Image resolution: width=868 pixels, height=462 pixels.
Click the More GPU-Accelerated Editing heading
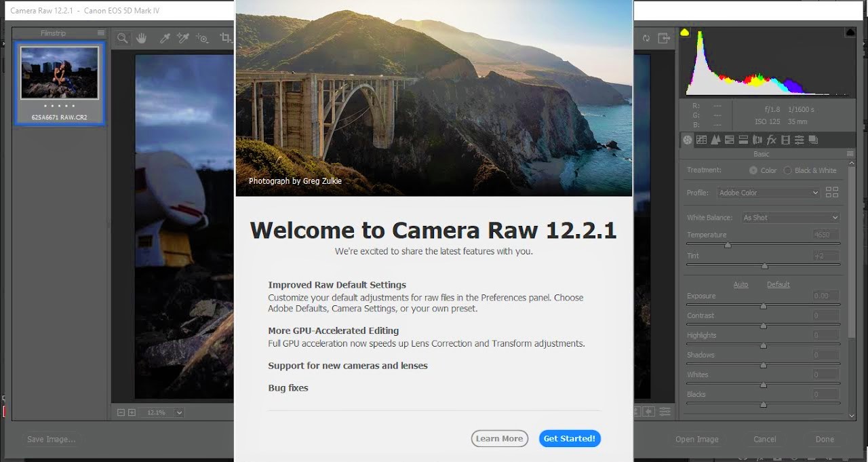pyautogui.click(x=333, y=330)
